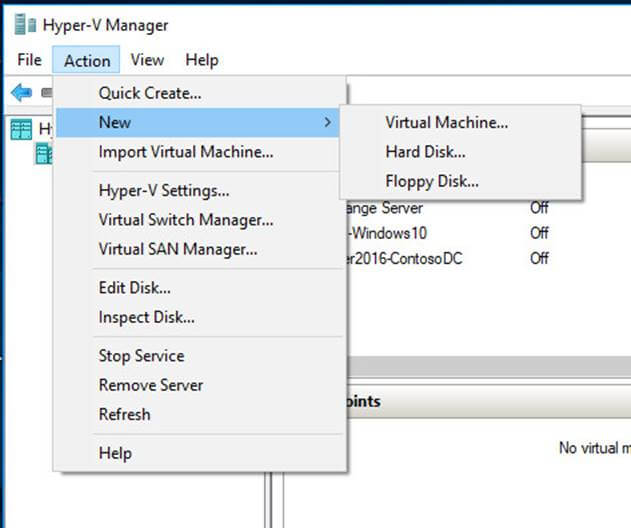Screen dimensions: 631x528
Task: Click the 'No virtual m...' message text
Action: tap(595, 448)
